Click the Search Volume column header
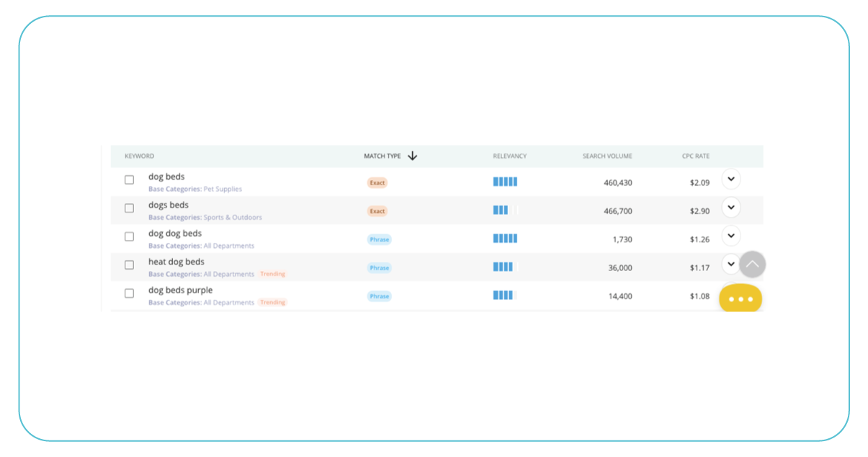Image resolution: width=868 pixels, height=457 pixels. pyautogui.click(x=607, y=156)
